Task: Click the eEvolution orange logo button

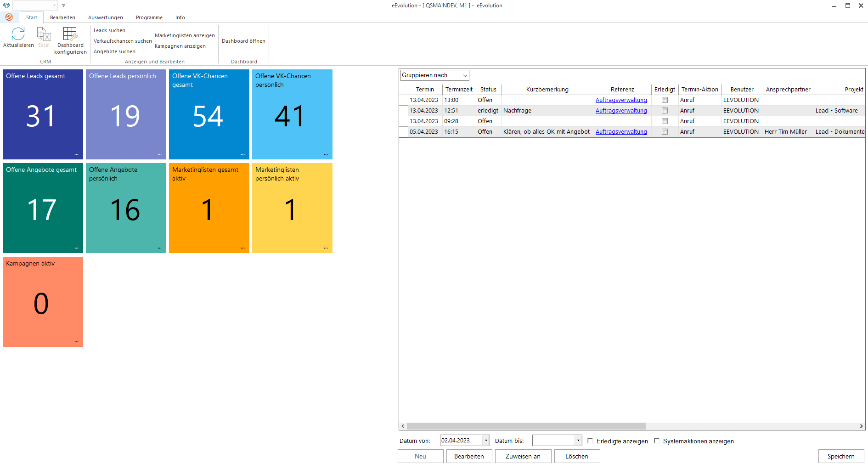Action: click(x=9, y=17)
